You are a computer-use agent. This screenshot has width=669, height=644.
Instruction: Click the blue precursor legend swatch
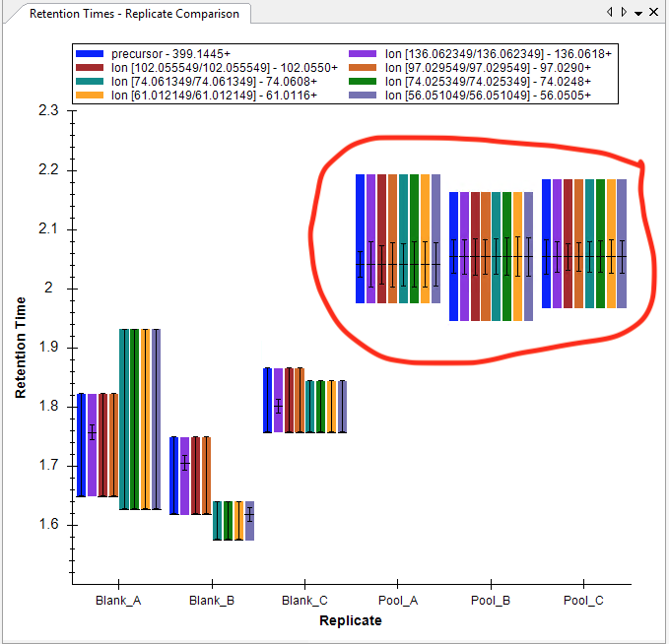(91, 53)
